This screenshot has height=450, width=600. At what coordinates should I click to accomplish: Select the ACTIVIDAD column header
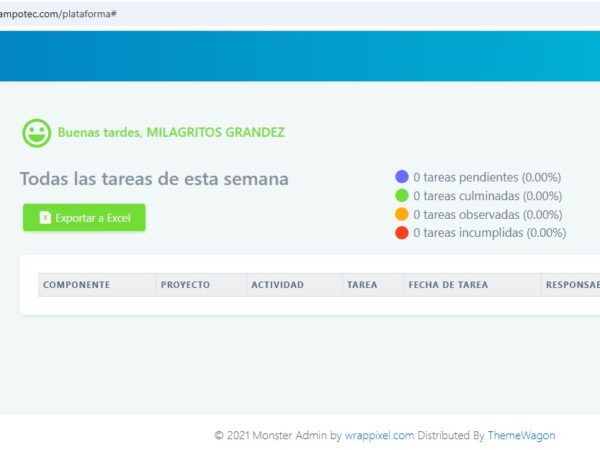tap(277, 285)
